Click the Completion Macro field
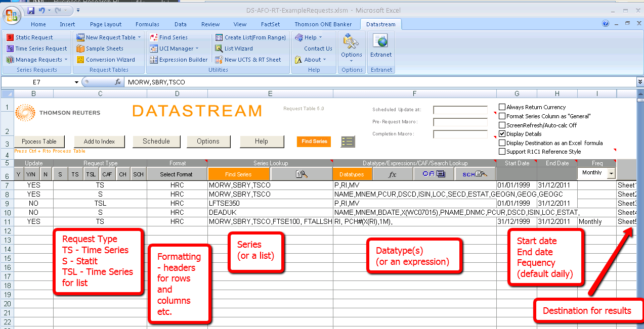Screen dimensions: 644x329 [x=460, y=134]
